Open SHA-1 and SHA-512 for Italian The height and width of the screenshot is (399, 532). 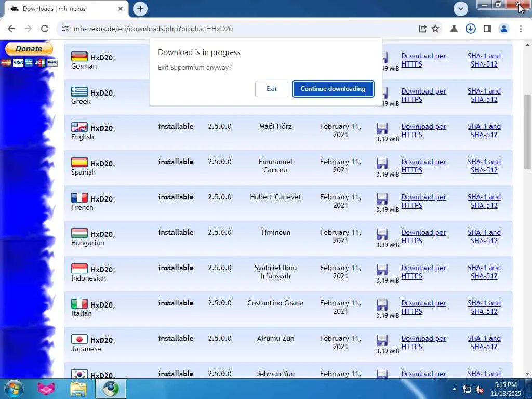click(x=484, y=307)
